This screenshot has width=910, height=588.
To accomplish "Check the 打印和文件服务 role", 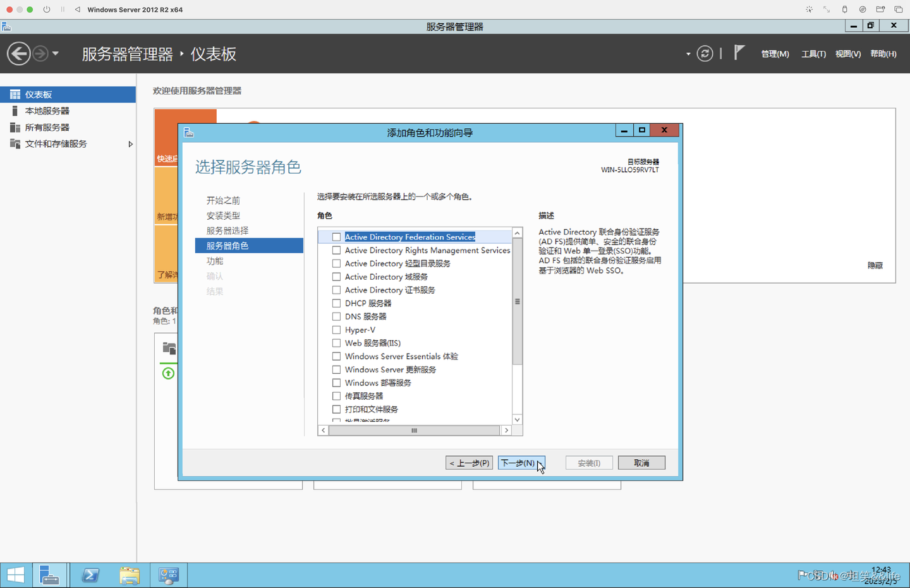I will [336, 409].
